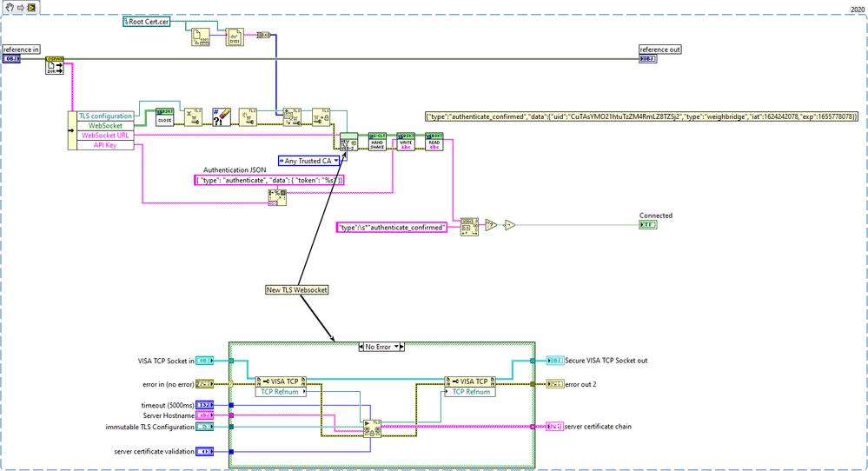
Task: Click the Unbundle By Name arrow column
Action: tap(72, 130)
